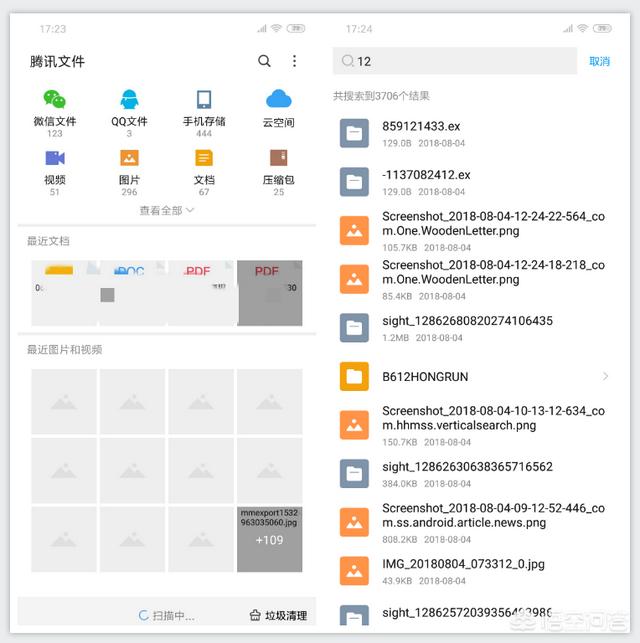The image size is (640, 643).
Task: Click the file icon of 859121433.ex
Action: tap(354, 133)
